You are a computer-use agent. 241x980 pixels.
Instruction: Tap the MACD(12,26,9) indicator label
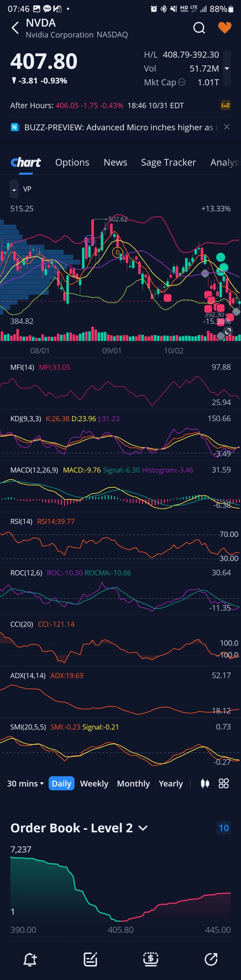pyautogui.click(x=34, y=470)
